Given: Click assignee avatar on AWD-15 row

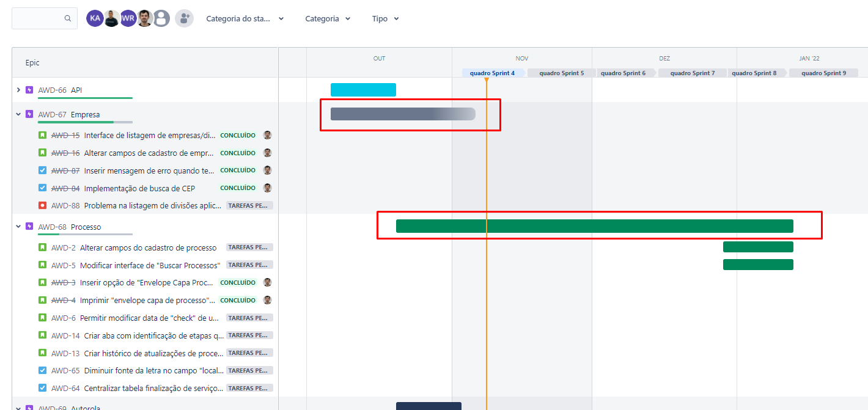Looking at the screenshot, I should (x=267, y=135).
